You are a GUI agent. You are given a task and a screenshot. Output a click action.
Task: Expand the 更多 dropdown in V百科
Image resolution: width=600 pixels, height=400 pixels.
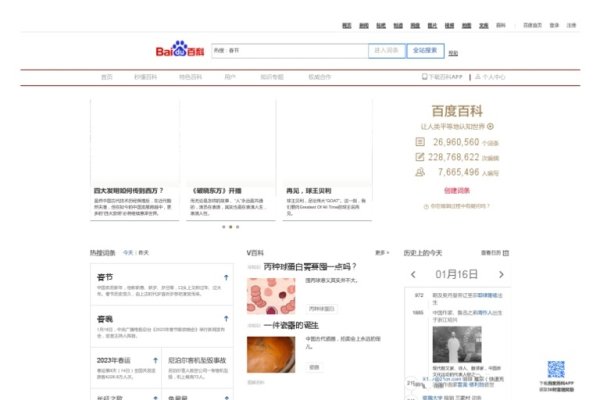(382, 253)
